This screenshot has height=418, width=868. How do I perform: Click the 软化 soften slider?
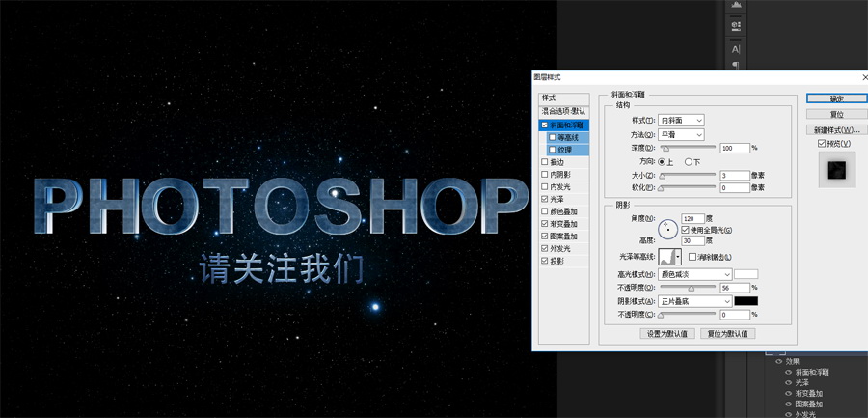687,188
